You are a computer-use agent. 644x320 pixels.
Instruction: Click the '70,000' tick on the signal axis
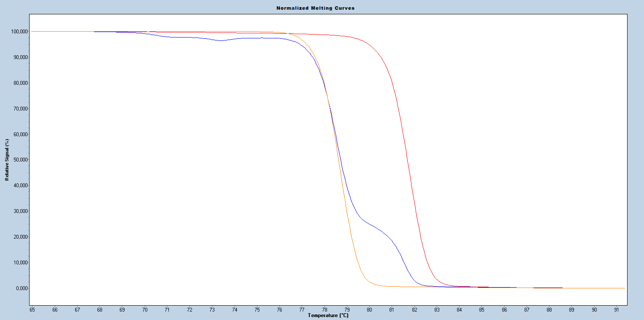coord(20,109)
